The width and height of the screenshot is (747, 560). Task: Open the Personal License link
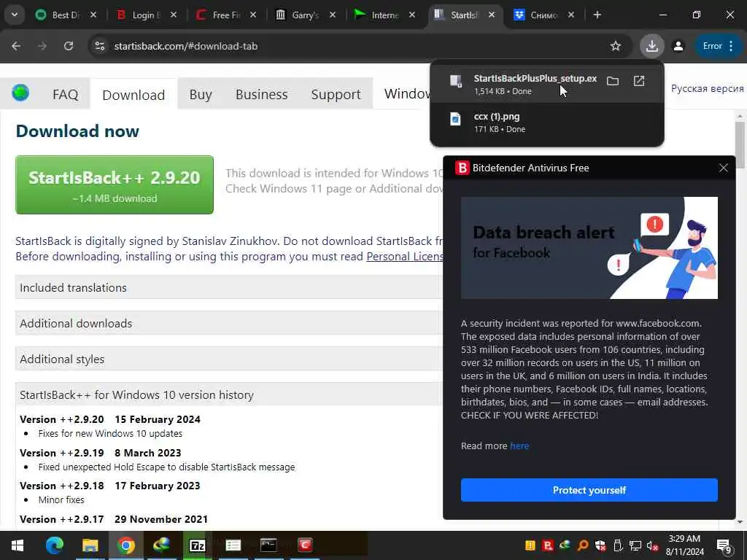[x=405, y=256]
